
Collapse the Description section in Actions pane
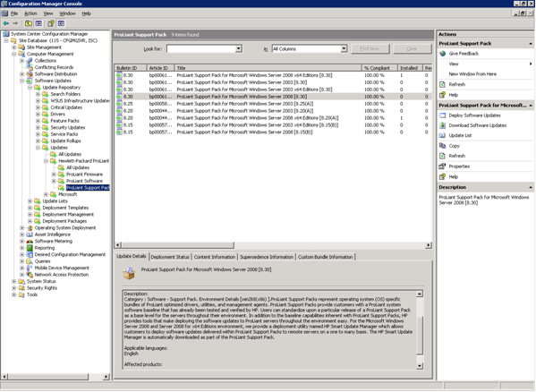click(531, 188)
